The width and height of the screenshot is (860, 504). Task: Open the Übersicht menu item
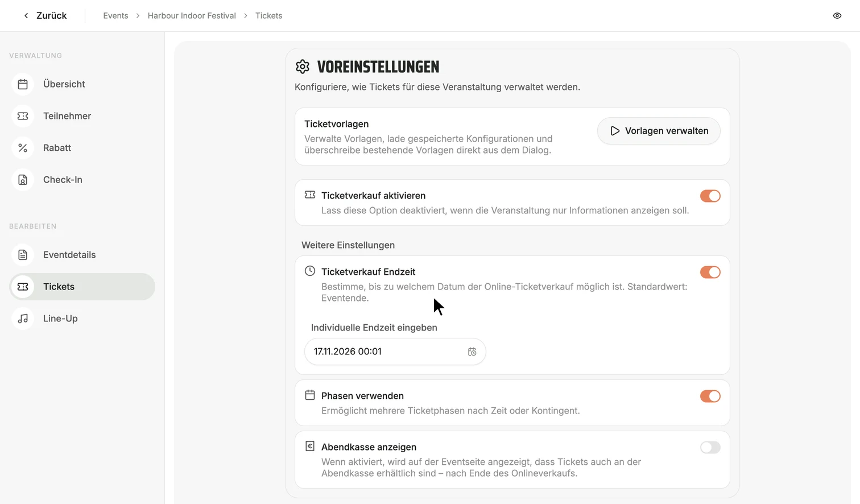point(82,84)
